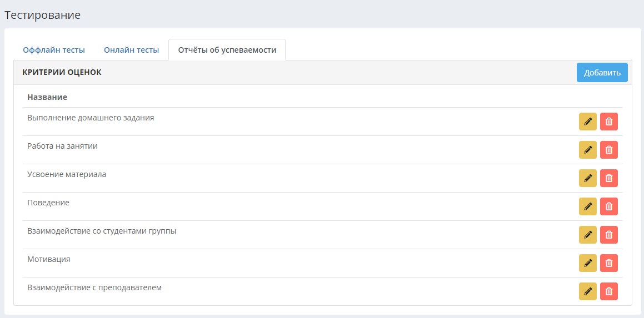
Task: Click the "Усвоение материала" row text
Action: pos(67,174)
